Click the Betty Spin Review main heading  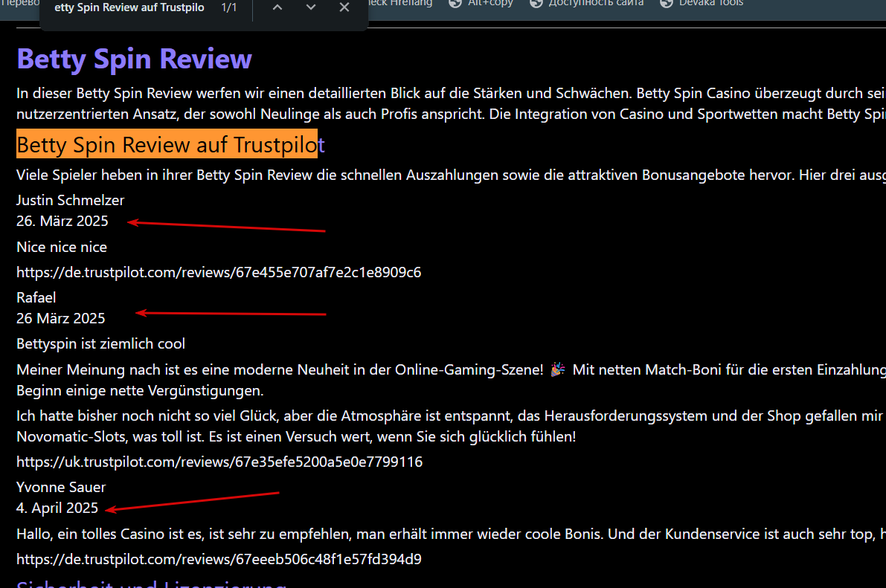click(135, 59)
